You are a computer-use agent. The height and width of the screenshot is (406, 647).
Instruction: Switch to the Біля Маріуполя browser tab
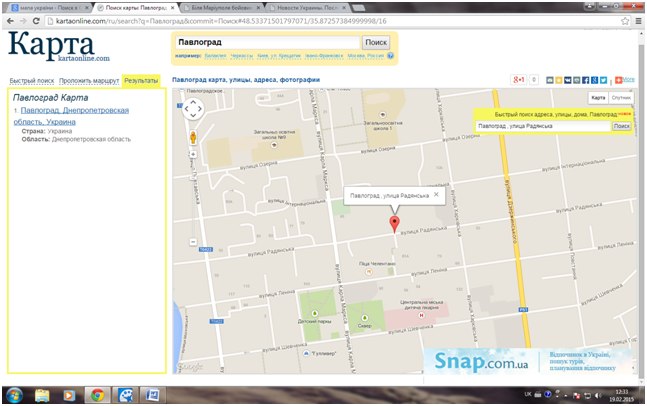coord(221,8)
